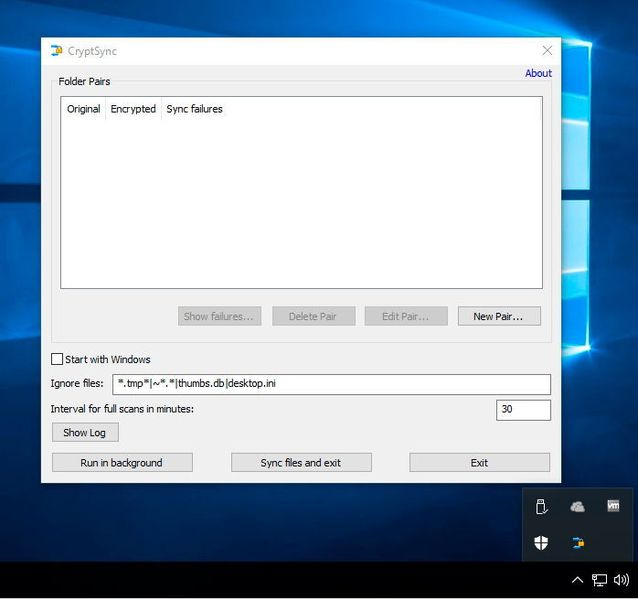Click the Show failures... button
Image resolution: width=638 pixels, height=600 pixels.
point(219,316)
